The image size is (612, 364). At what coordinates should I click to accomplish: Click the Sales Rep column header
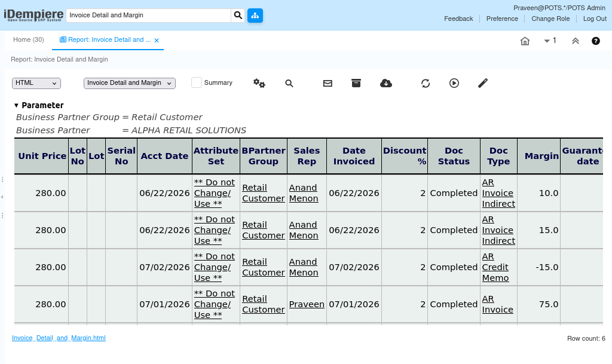[307, 156]
